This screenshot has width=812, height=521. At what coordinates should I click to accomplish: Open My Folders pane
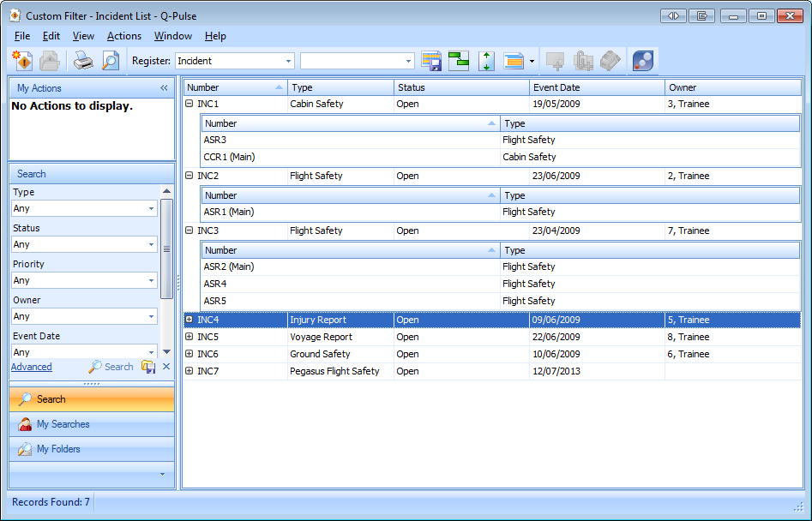click(92, 449)
